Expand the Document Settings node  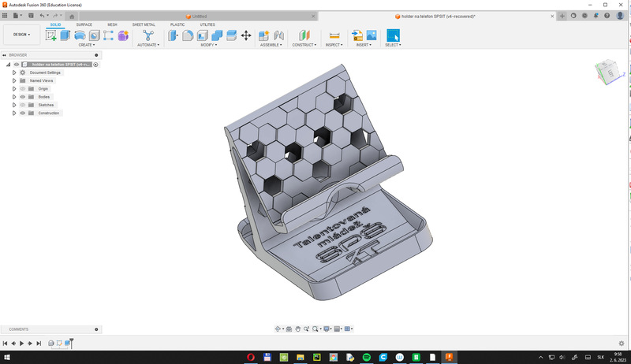tap(14, 72)
